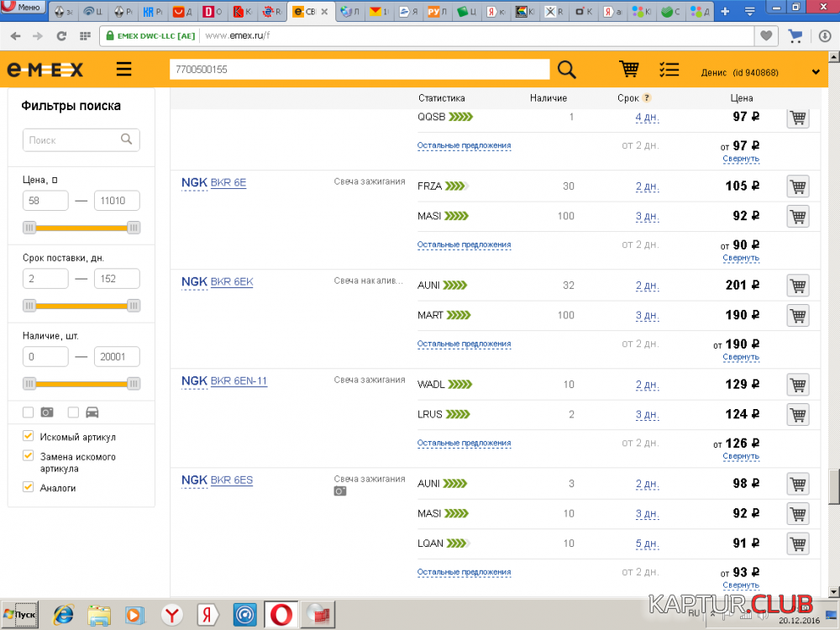Collapse BKR 6EK offers with Свернуть
Viewport: 840px width, 630px height.
[x=740, y=357]
